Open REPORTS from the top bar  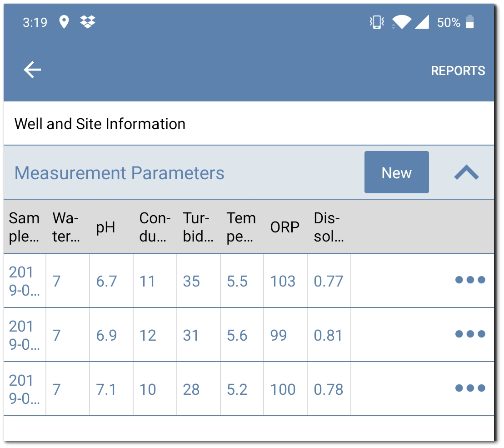[458, 70]
